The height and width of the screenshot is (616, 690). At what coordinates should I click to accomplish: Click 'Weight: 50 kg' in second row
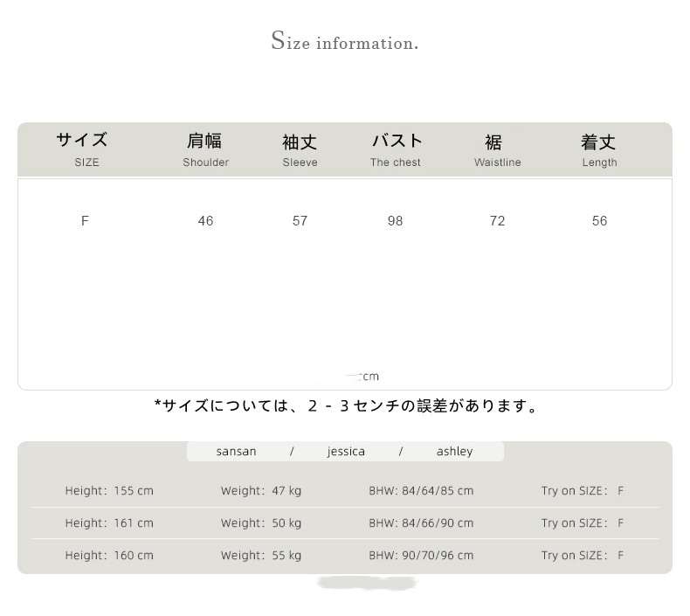pyautogui.click(x=261, y=523)
